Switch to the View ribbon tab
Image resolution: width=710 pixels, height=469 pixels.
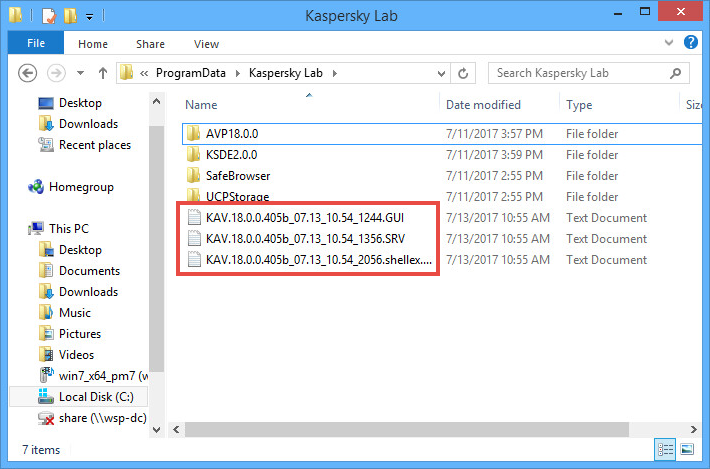(x=206, y=44)
